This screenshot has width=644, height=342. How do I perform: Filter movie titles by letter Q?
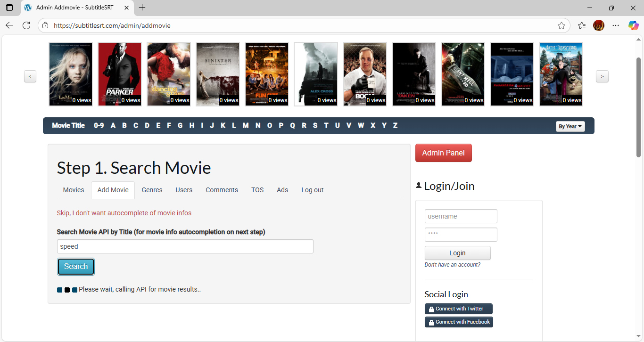click(292, 125)
